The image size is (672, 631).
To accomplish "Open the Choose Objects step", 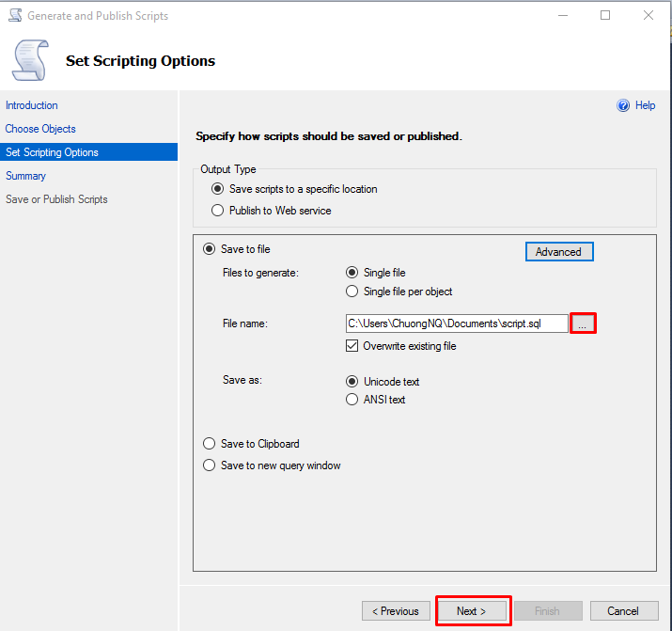I will (40, 129).
